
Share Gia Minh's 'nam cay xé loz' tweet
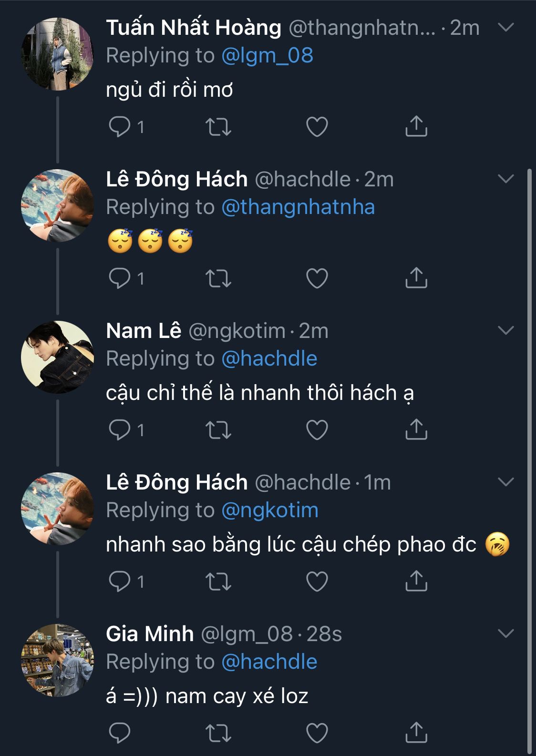[x=416, y=733]
